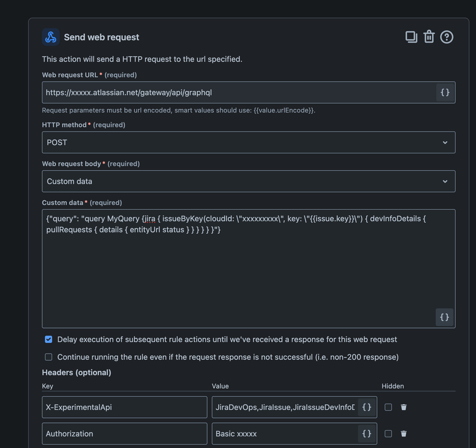The image size is (476, 448).
Task: Uncheck delay execution of subsequent rule actions
Action: pyautogui.click(x=48, y=339)
